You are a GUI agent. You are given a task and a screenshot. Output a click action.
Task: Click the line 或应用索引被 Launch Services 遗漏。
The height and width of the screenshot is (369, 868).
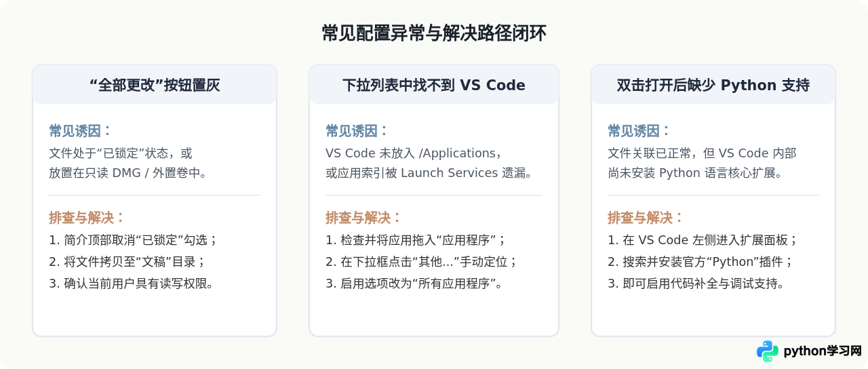tap(429, 173)
